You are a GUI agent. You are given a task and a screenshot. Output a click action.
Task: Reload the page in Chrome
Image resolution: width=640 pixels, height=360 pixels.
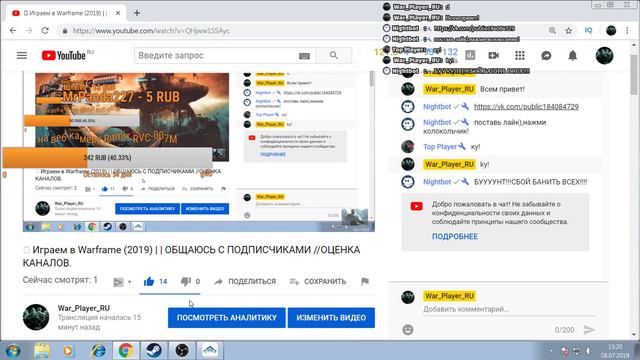(45, 31)
